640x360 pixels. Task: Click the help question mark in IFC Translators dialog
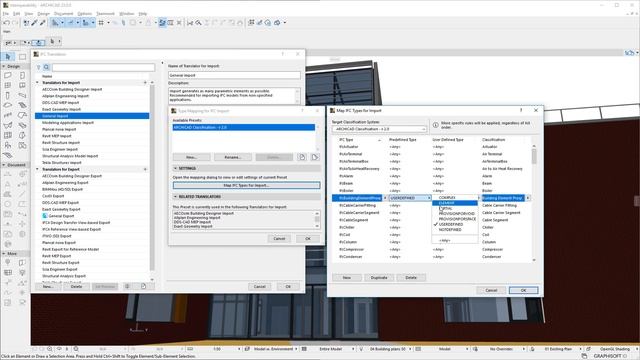pyautogui.click(x=282, y=54)
